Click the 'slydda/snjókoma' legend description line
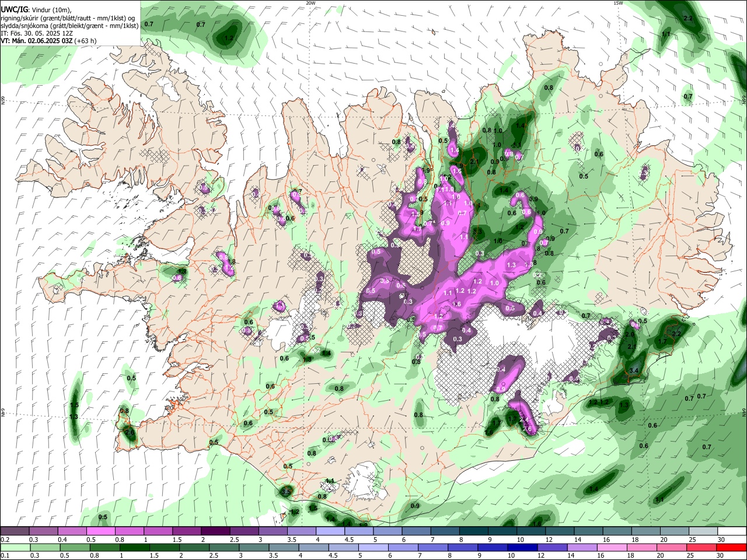The width and height of the screenshot is (747, 560). point(69,26)
